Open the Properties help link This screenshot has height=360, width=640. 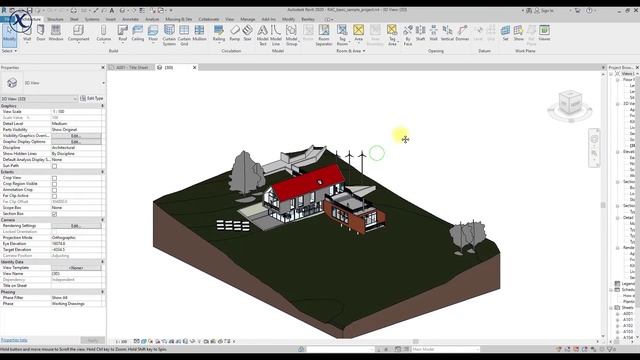[14, 340]
